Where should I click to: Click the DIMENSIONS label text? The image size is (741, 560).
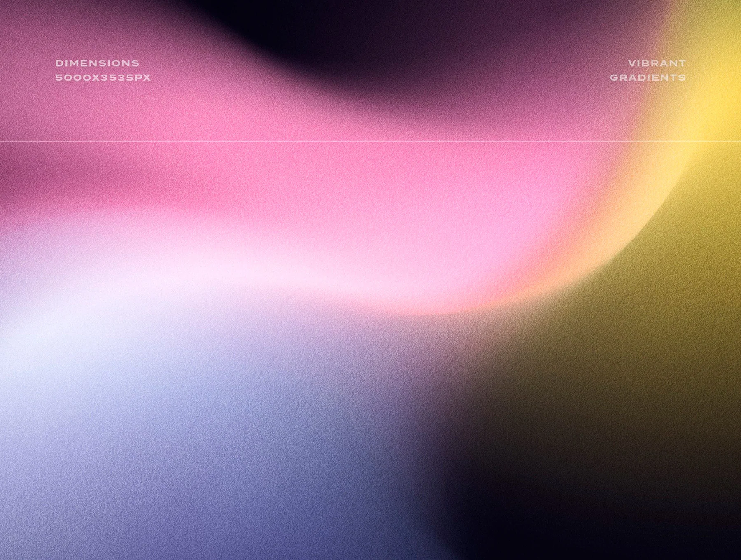pyautogui.click(x=97, y=63)
